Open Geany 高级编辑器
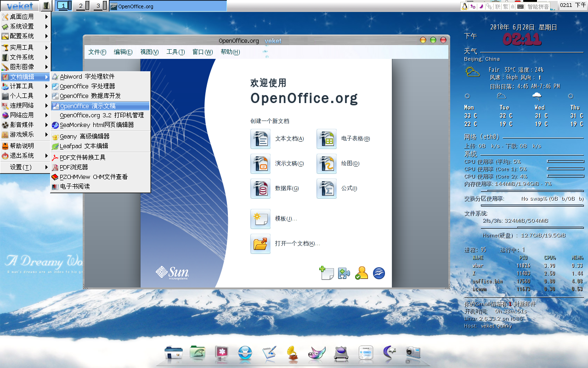 (100, 136)
